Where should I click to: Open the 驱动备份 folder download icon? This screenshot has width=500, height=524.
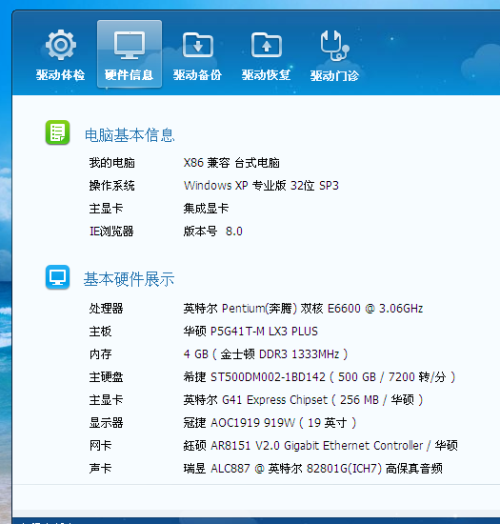[198, 45]
